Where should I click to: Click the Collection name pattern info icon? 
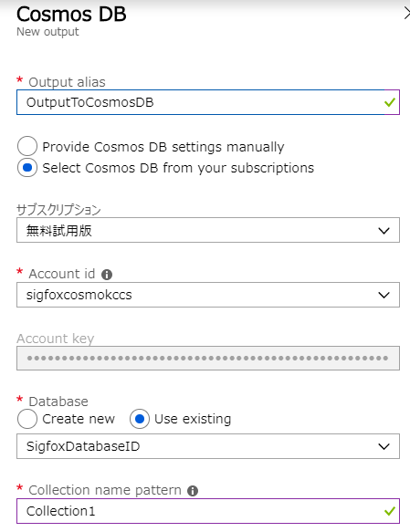(193, 491)
